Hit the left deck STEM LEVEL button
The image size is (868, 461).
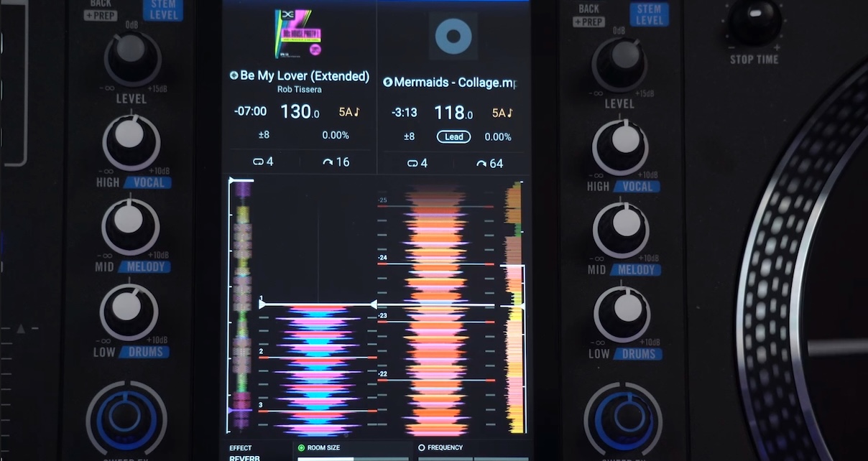pyautogui.click(x=162, y=10)
